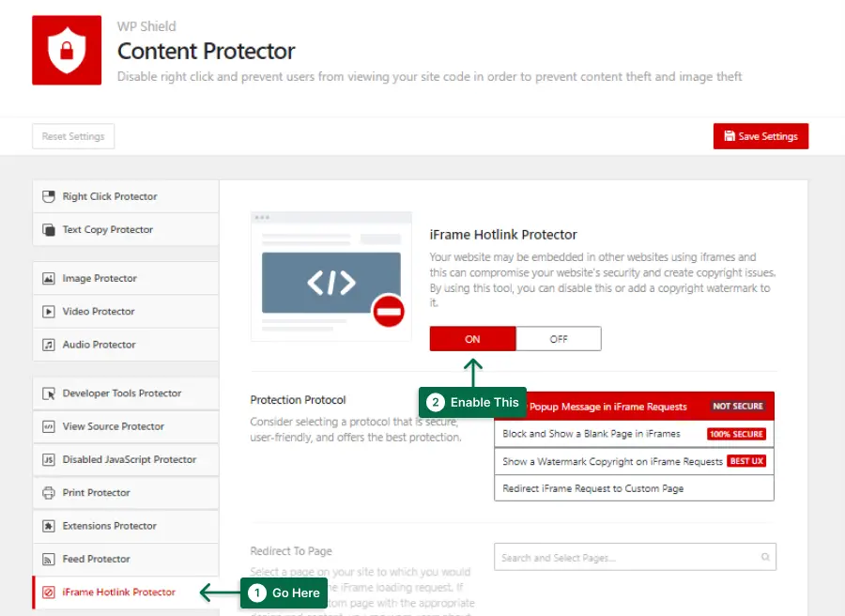This screenshot has height=616, width=845.
Task: Click the Feed Protector RSS icon
Action: click(x=49, y=559)
